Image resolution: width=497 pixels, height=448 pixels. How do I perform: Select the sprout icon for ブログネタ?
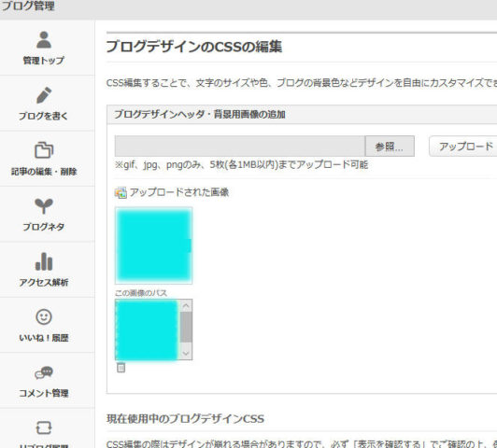pos(44,205)
